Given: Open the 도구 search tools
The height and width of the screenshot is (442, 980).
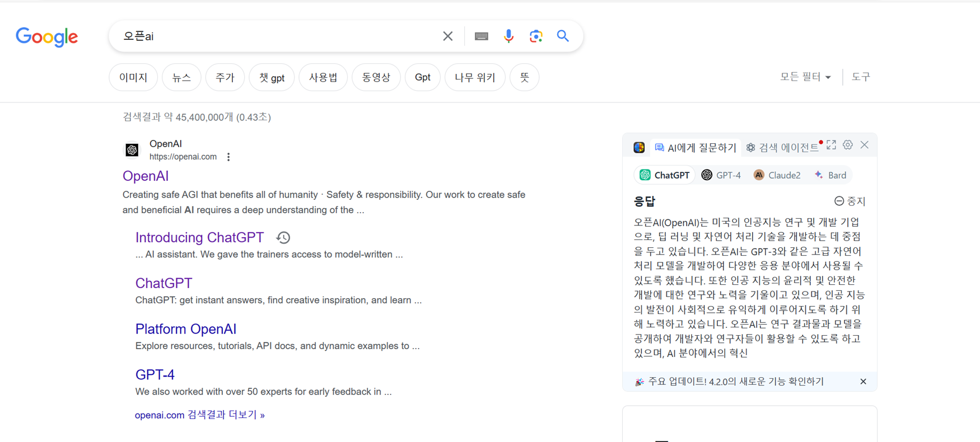Looking at the screenshot, I should [861, 77].
